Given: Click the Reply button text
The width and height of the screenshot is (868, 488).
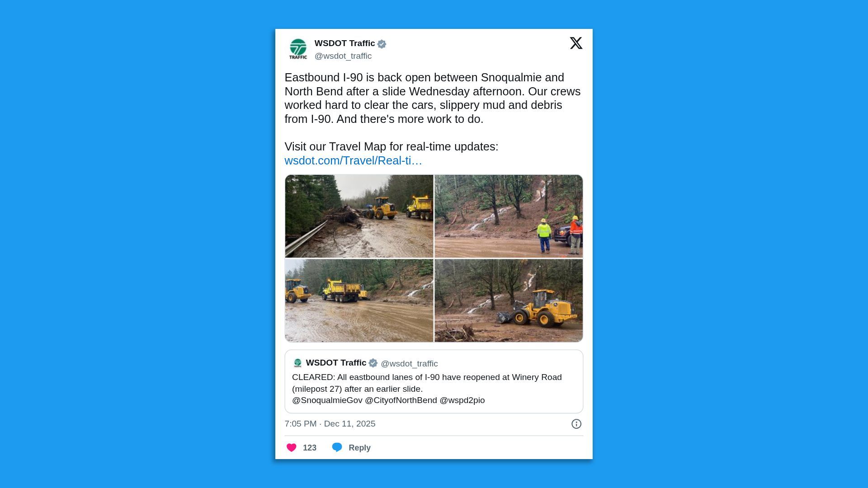Looking at the screenshot, I should point(359,448).
